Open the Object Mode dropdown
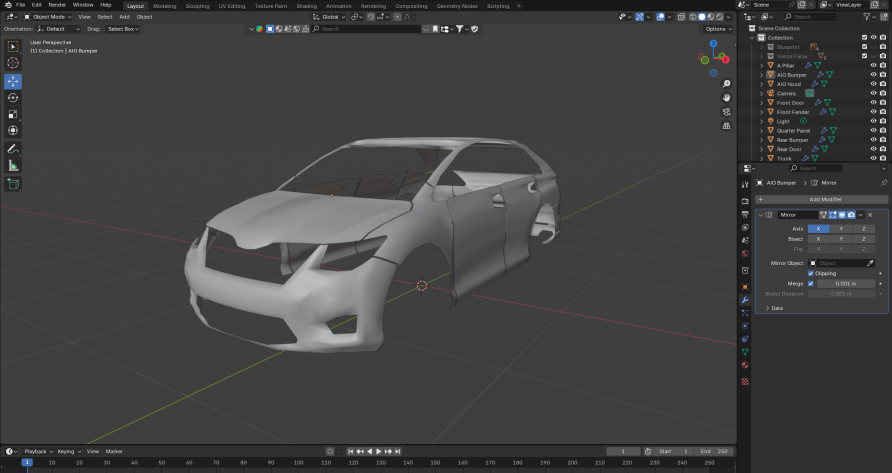Viewport: 892px width, 473px height. point(49,17)
